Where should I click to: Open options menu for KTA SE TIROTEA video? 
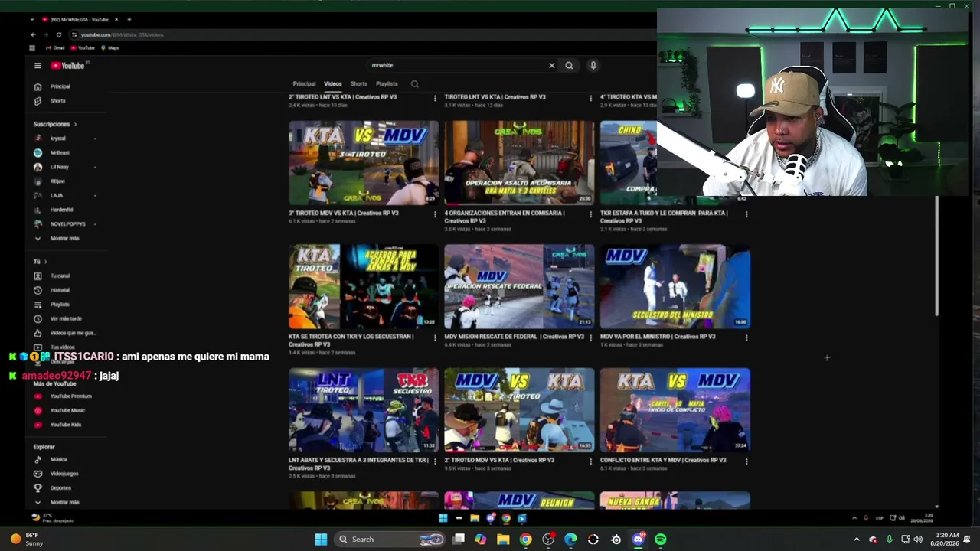(435, 337)
